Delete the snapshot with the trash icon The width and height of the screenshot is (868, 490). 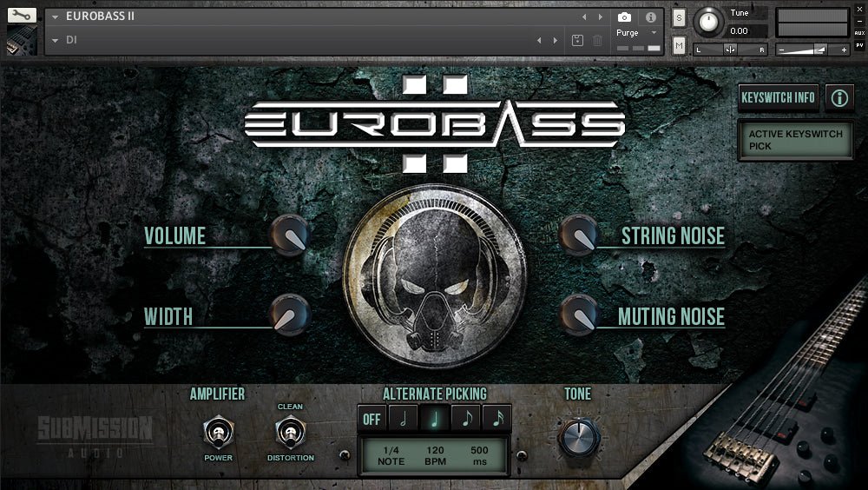pyautogui.click(x=598, y=40)
